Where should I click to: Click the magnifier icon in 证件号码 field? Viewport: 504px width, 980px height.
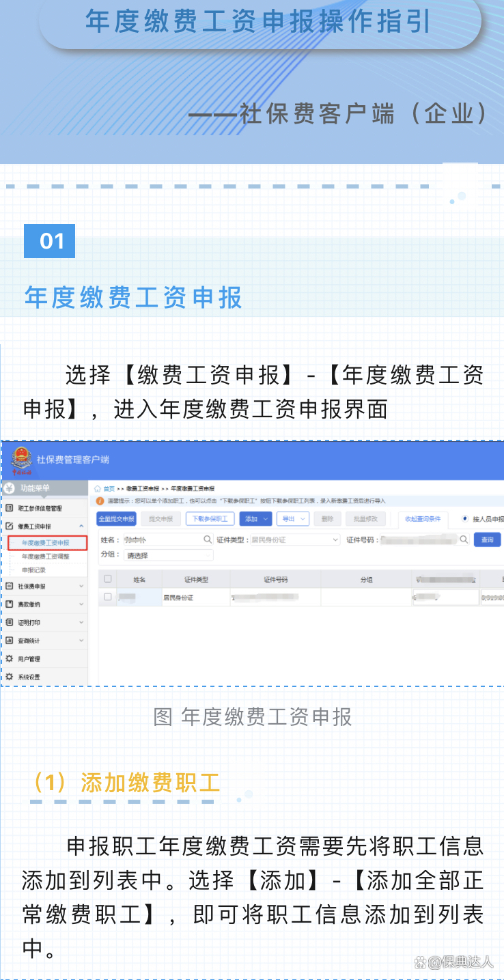464,540
